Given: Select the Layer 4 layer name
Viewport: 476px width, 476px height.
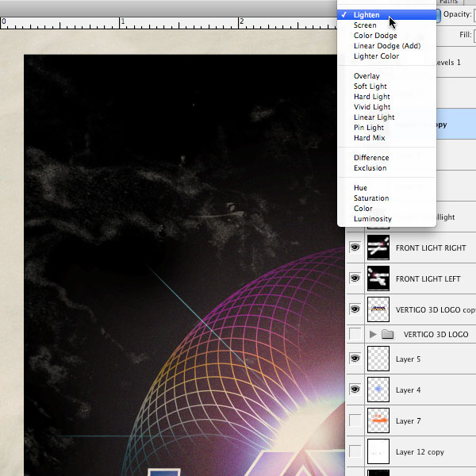Looking at the screenshot, I should [x=408, y=390].
